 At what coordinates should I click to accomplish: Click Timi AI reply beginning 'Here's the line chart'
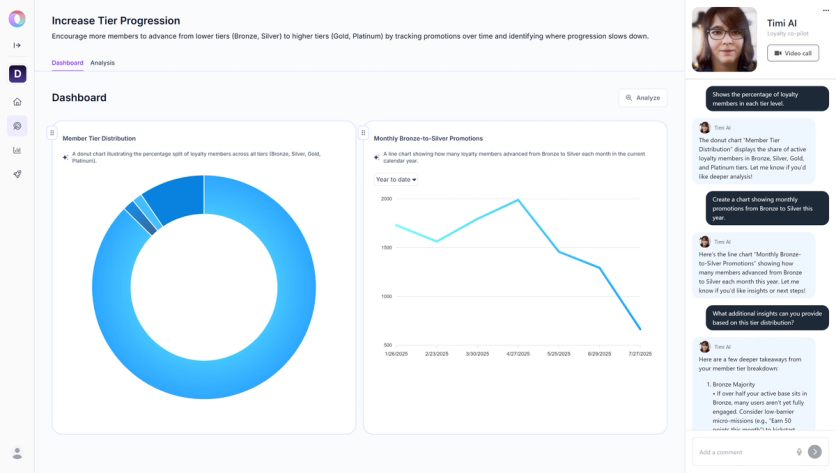coord(753,265)
